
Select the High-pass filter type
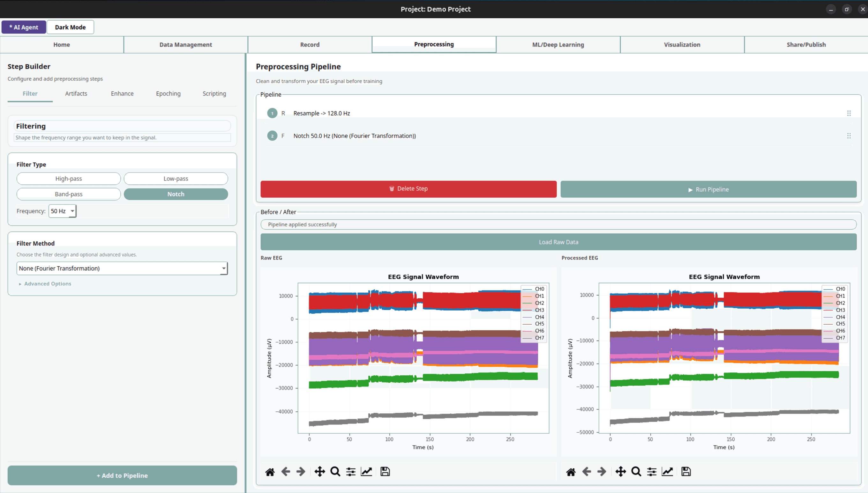coord(68,179)
